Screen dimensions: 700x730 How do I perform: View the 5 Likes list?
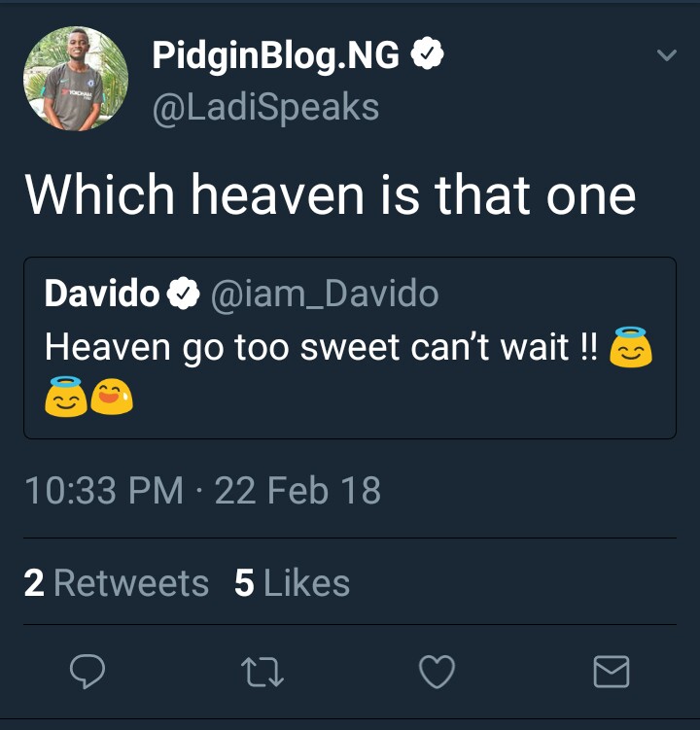[x=292, y=582]
